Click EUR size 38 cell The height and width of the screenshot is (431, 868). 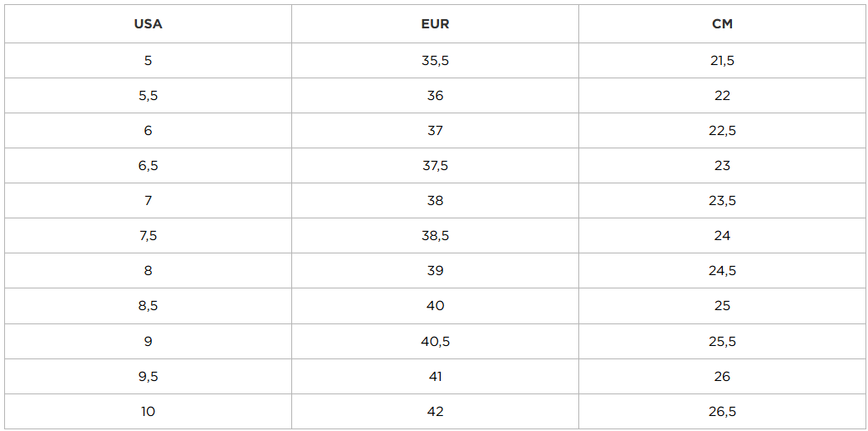point(435,201)
